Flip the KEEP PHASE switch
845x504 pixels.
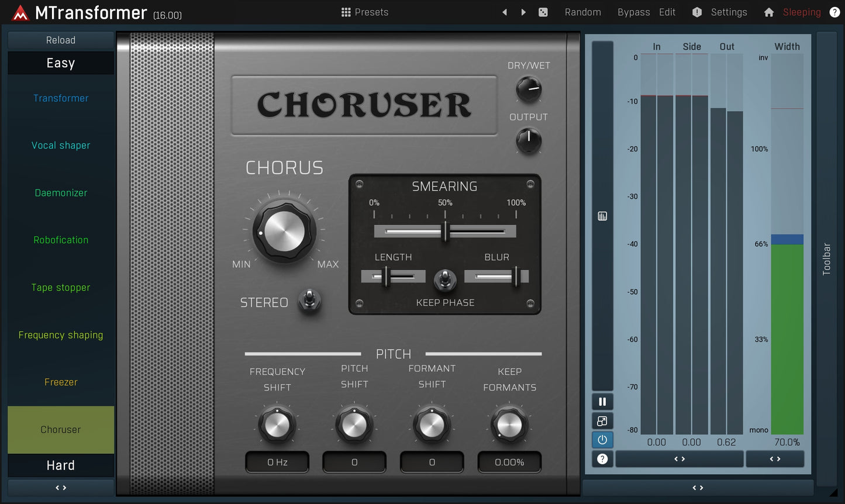click(446, 279)
